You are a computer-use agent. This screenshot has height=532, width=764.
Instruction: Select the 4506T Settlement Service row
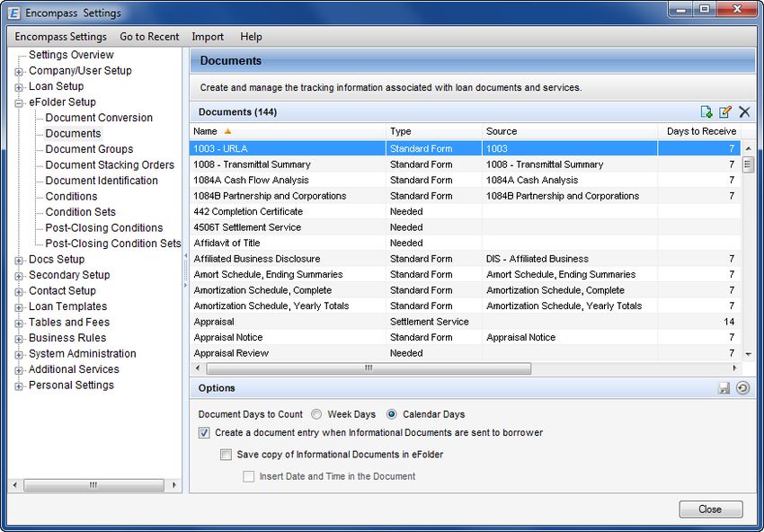[x=466, y=227]
